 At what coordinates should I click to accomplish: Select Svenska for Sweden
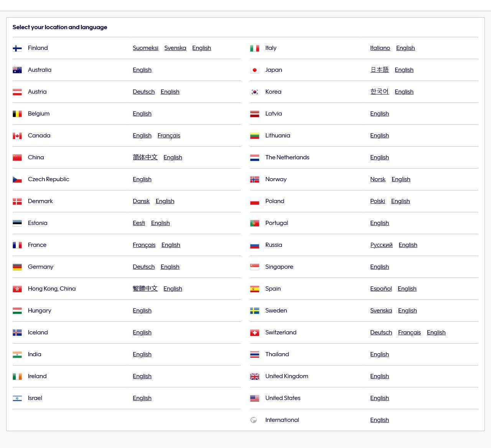[x=381, y=311]
